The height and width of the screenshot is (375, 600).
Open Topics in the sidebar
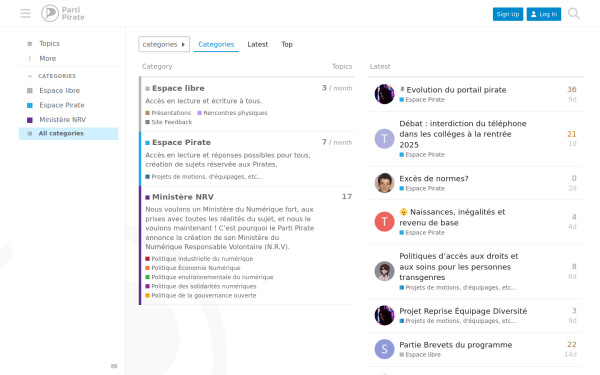[x=68, y=44]
